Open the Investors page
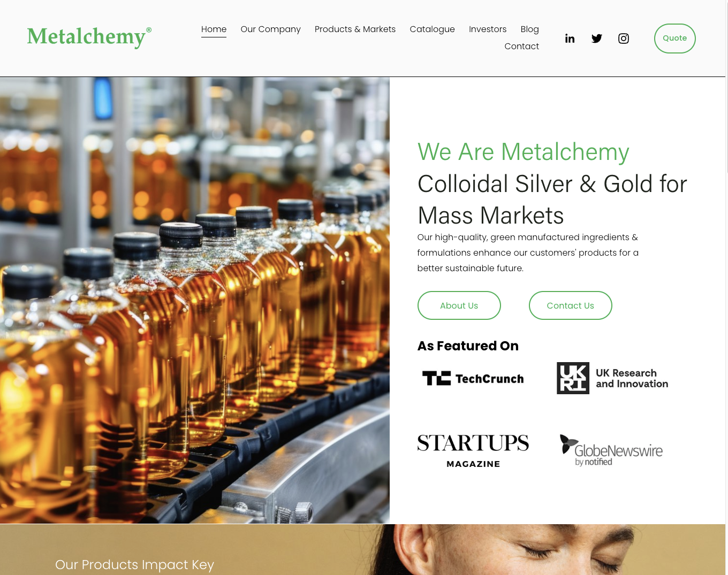The height and width of the screenshot is (575, 728). point(488,29)
